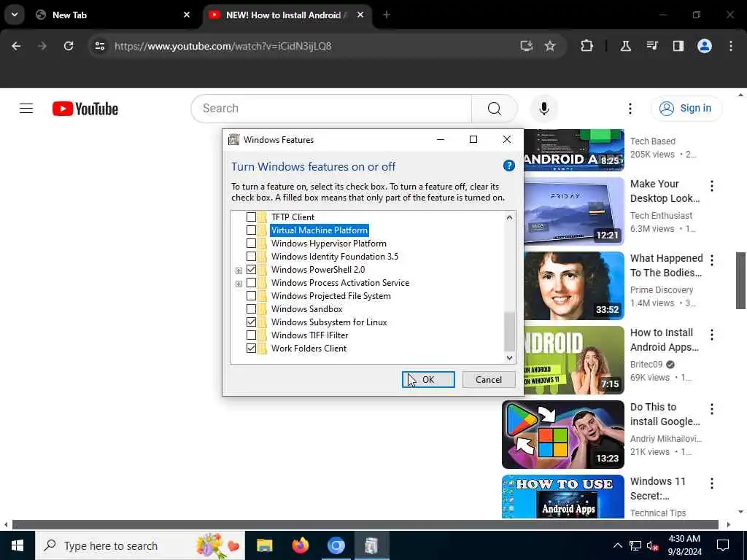This screenshot has width=747, height=560.
Task: Open options for 'What Happened To The Bodies' video
Action: [712, 260]
